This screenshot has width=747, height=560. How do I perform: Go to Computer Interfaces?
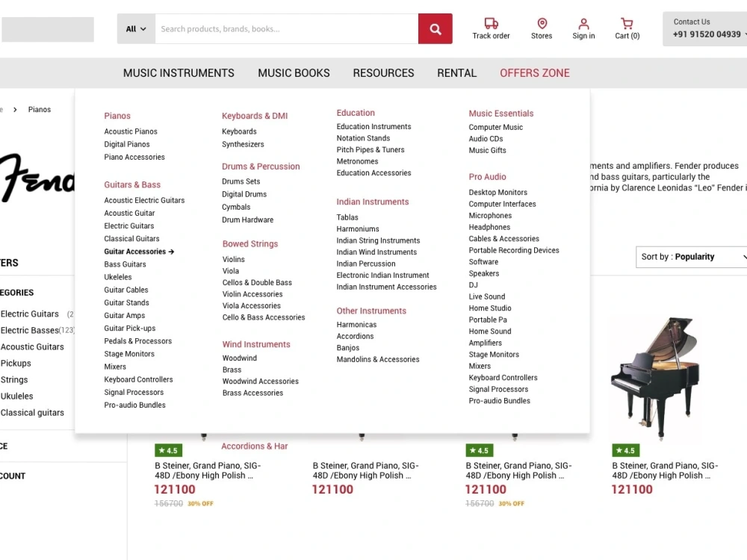tap(502, 205)
